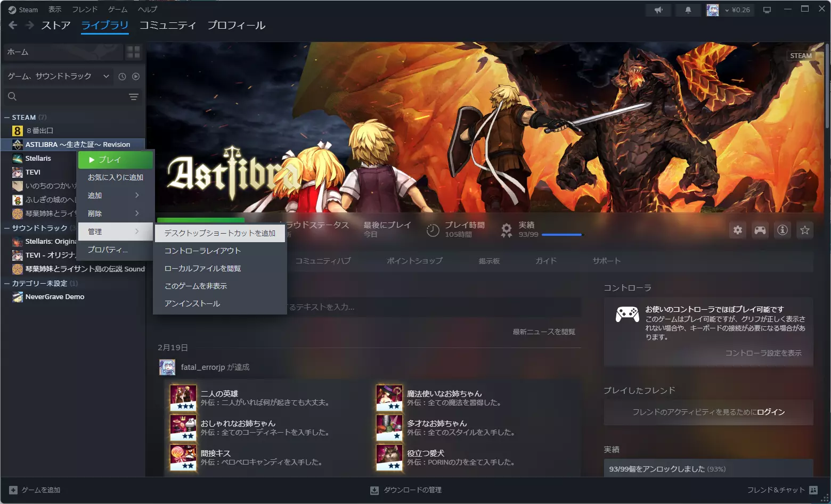
Task: Click コントローラ設定を表示
Action: click(x=763, y=353)
